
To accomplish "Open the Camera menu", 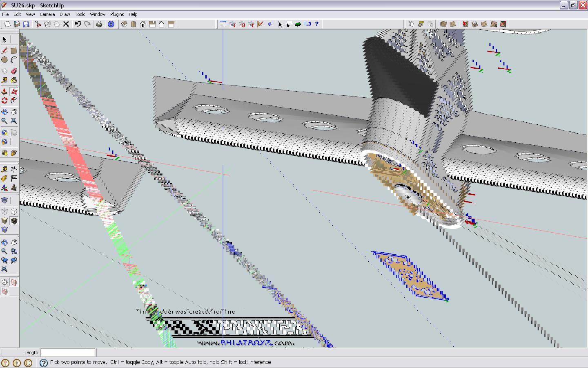I will coord(47,14).
